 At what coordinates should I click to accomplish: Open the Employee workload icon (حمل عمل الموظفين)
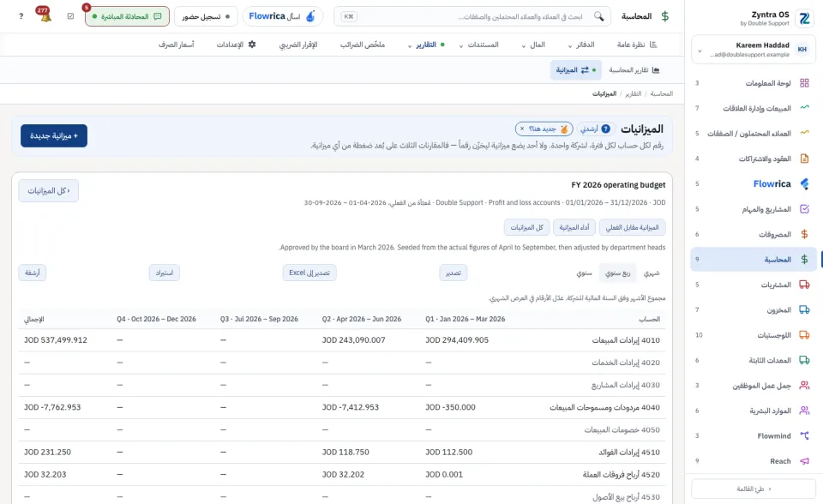[804, 386]
